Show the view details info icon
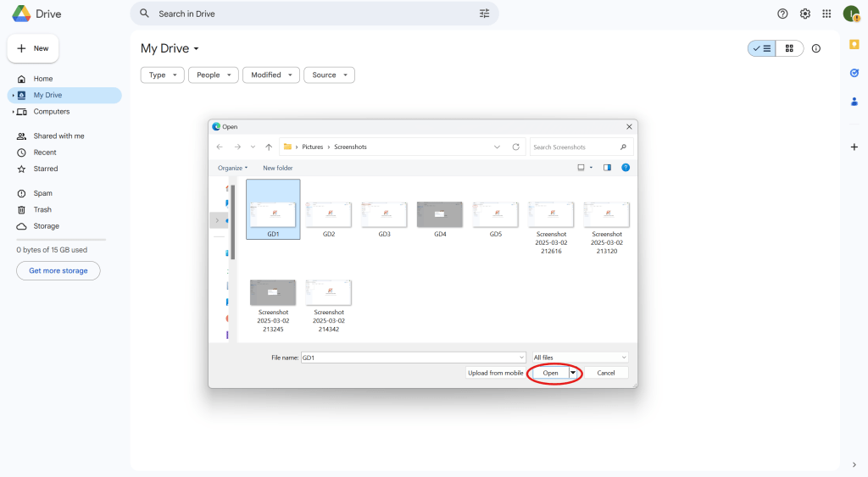This screenshot has width=868, height=477. [816, 49]
